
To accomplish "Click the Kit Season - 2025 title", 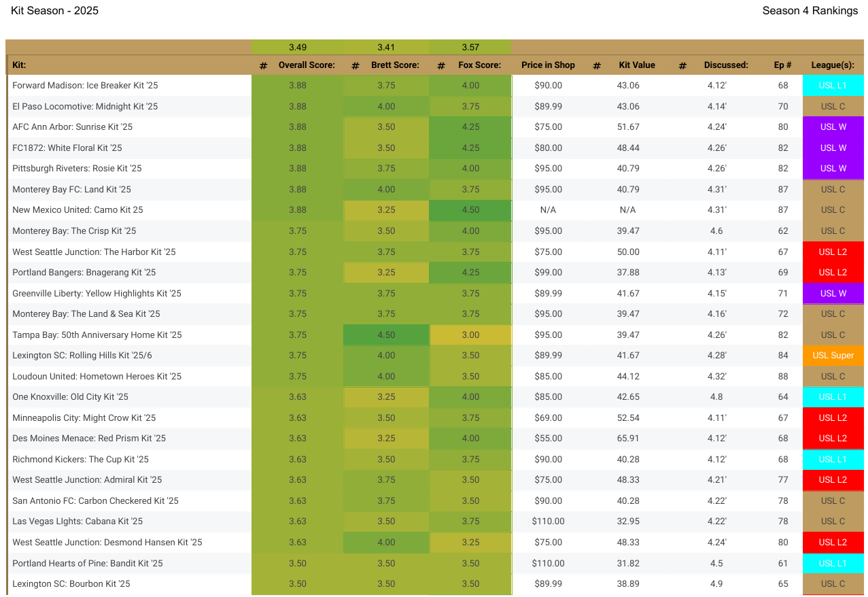I will click(x=55, y=10).
